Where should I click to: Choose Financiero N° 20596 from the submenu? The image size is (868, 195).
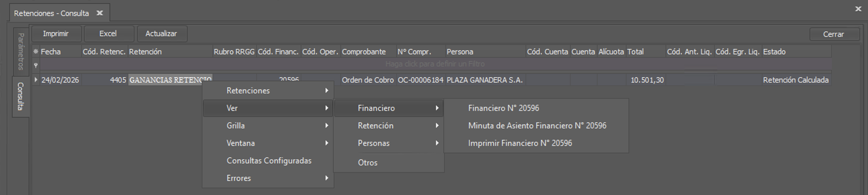tap(503, 108)
